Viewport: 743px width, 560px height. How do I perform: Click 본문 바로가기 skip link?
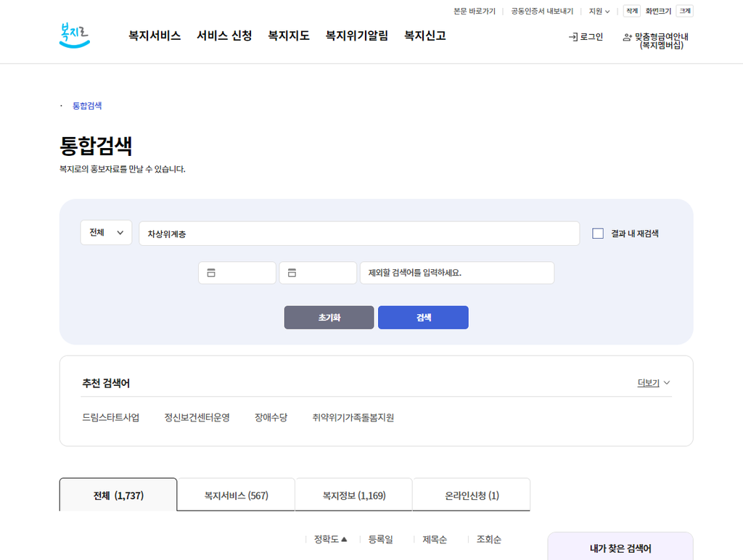[x=475, y=12]
